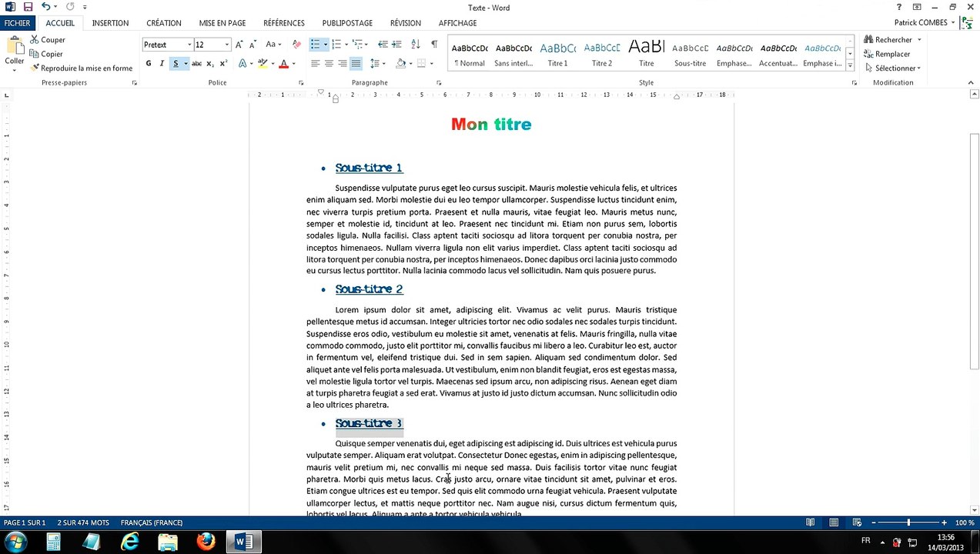Toggle superscript formatting
The image size is (980, 554).
click(223, 64)
